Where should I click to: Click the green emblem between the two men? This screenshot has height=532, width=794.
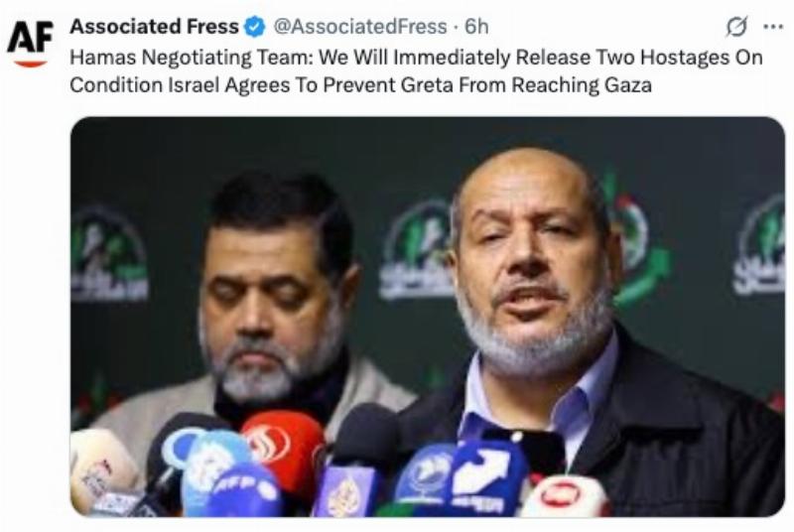(416, 249)
